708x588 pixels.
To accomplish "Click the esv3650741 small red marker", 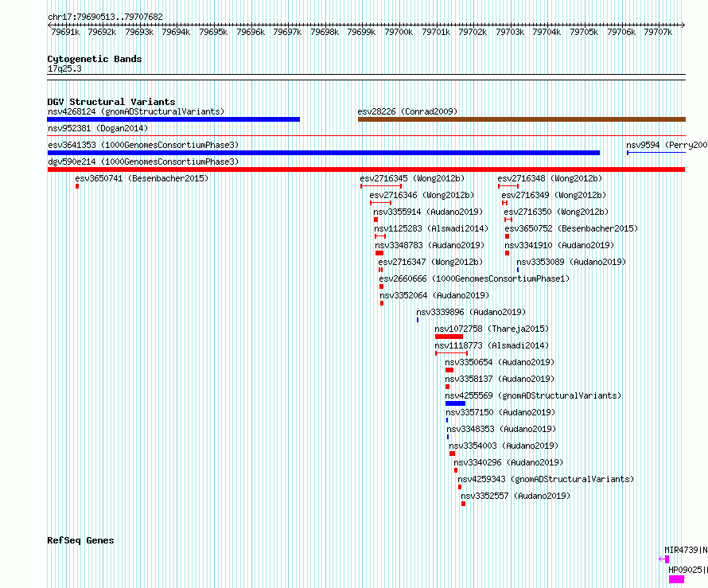I will coord(77,186).
